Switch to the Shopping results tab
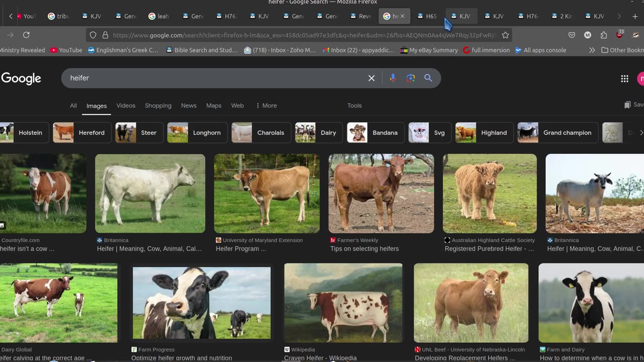Screen dimensions: 644x362 point(158,106)
